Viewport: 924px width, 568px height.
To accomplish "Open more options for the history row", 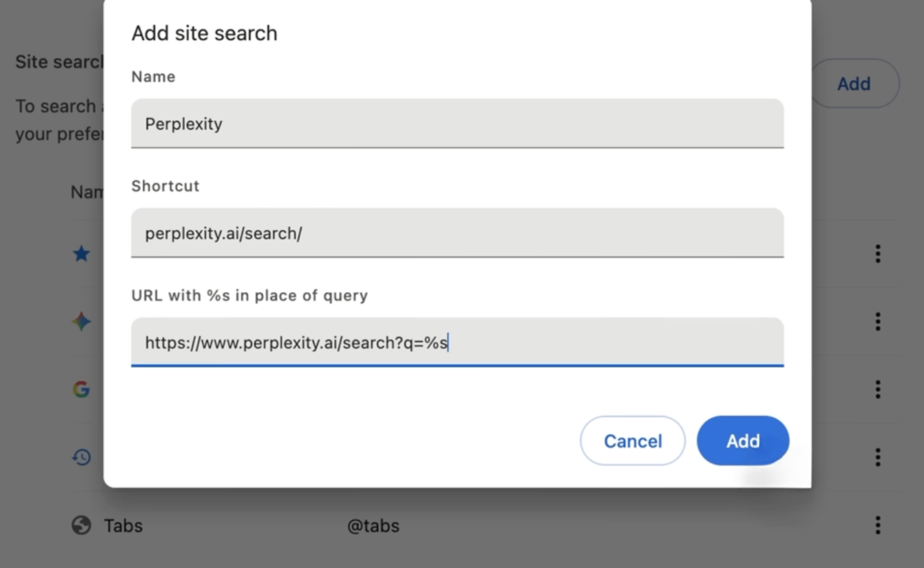I will point(878,457).
